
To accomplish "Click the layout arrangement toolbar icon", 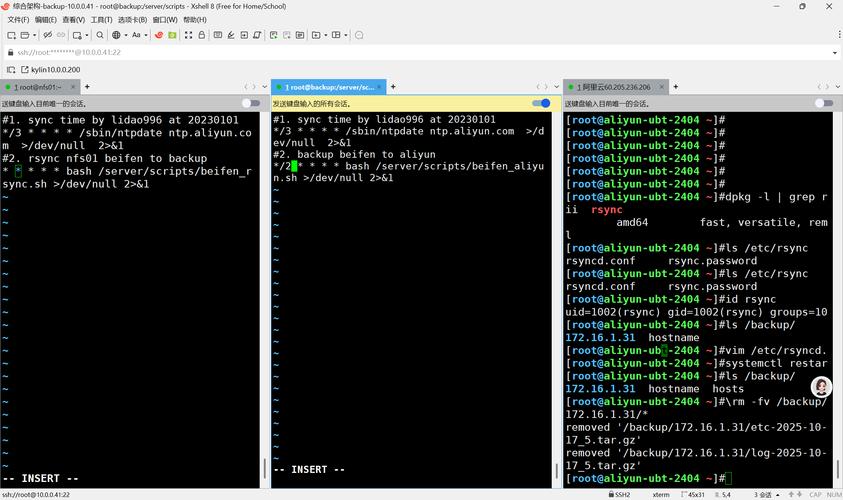I will point(336,35).
